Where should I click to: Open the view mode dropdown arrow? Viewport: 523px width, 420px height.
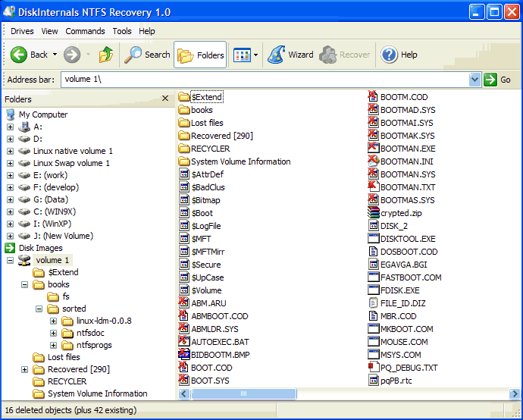click(x=256, y=55)
